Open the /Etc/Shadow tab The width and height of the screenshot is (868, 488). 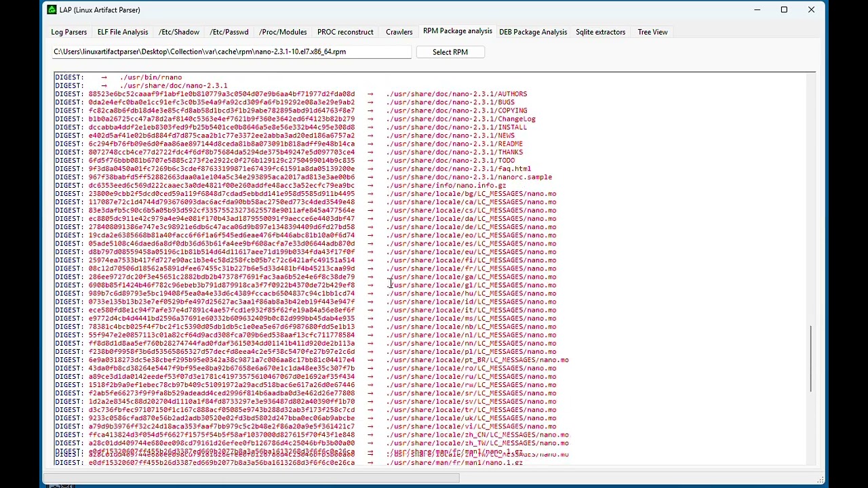click(179, 32)
